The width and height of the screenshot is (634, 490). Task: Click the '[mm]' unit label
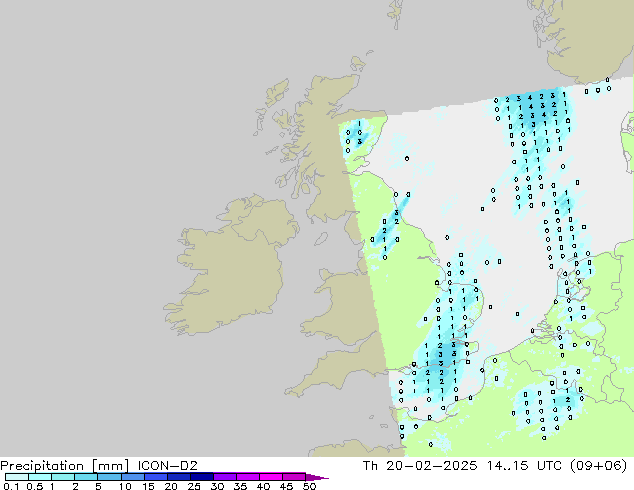click(110, 466)
